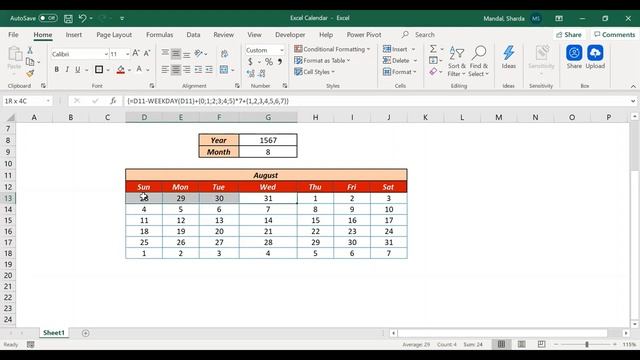Open the Number Format dropdown showing Custom

(264, 50)
